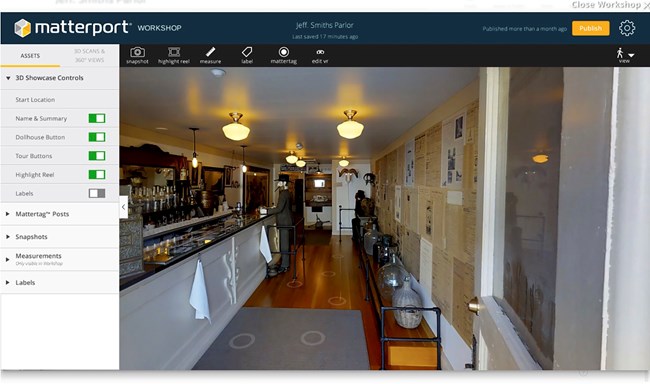The width and height of the screenshot is (650, 384).
Task: Switch to the Assets tab
Action: tap(30, 56)
